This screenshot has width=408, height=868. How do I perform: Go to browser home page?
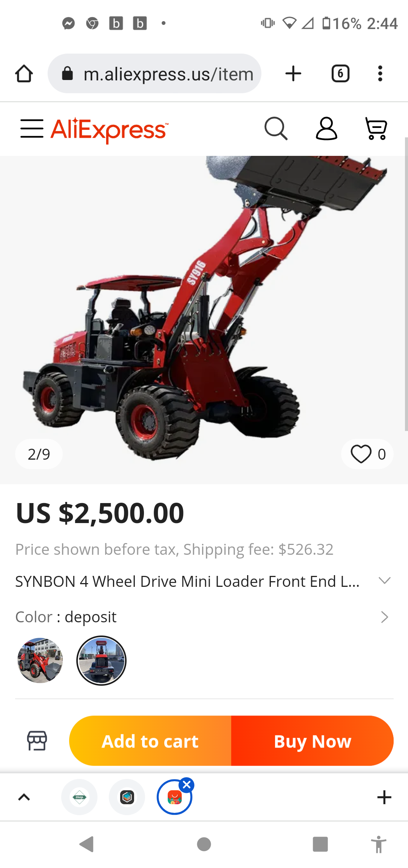click(24, 74)
